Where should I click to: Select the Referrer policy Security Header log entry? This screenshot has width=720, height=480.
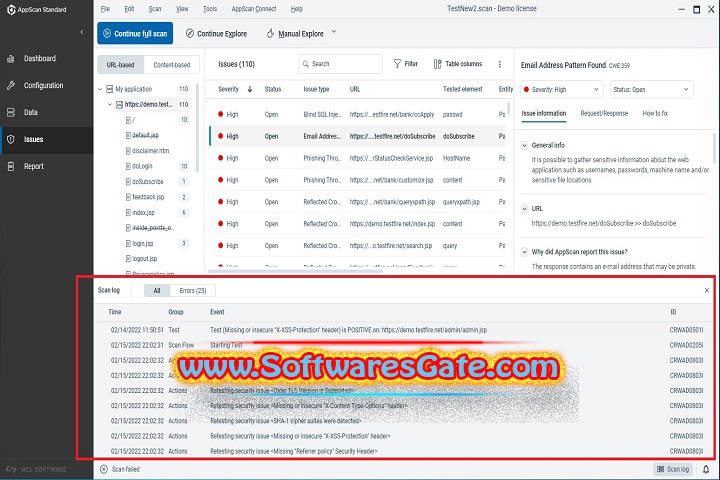point(404,451)
